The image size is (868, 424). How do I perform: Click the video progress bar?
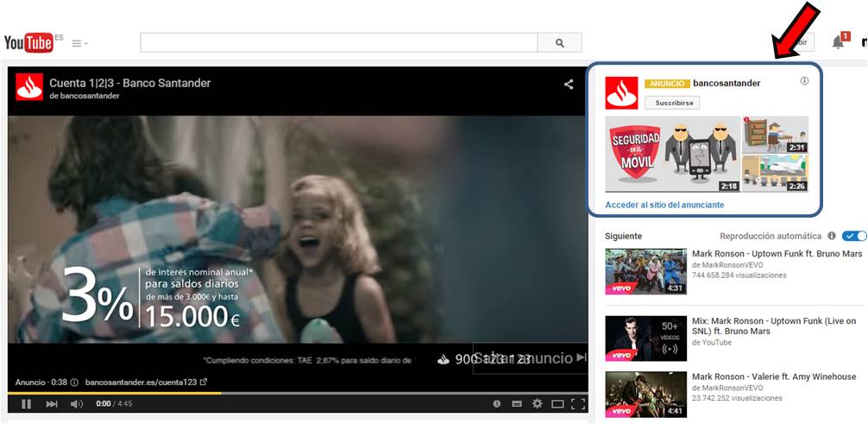[x=298, y=393]
